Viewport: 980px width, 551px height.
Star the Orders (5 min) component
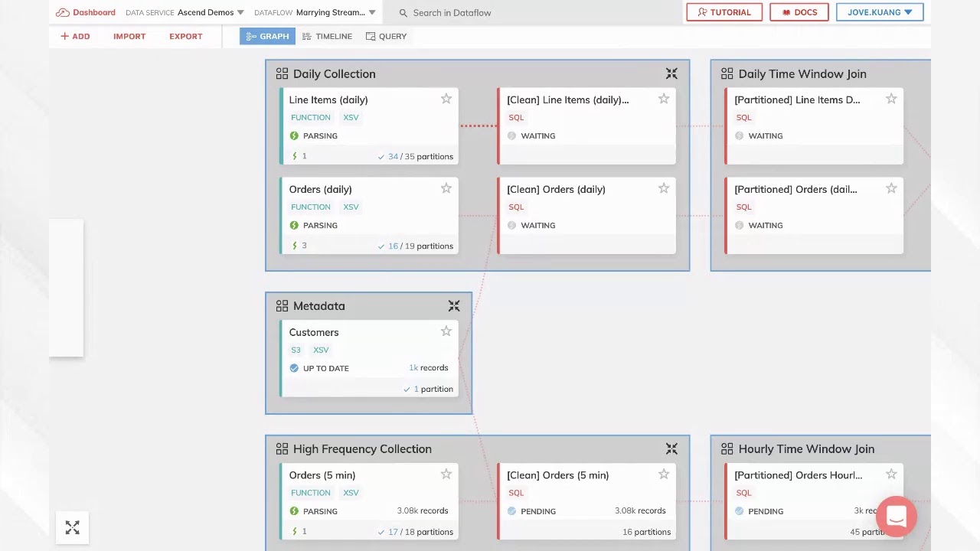click(446, 474)
